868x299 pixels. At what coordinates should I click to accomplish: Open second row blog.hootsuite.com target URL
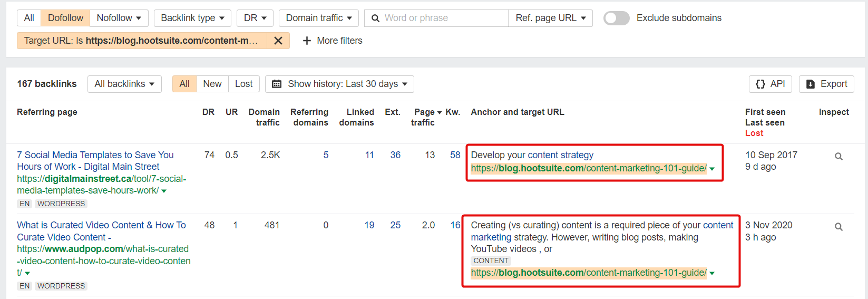pos(589,273)
